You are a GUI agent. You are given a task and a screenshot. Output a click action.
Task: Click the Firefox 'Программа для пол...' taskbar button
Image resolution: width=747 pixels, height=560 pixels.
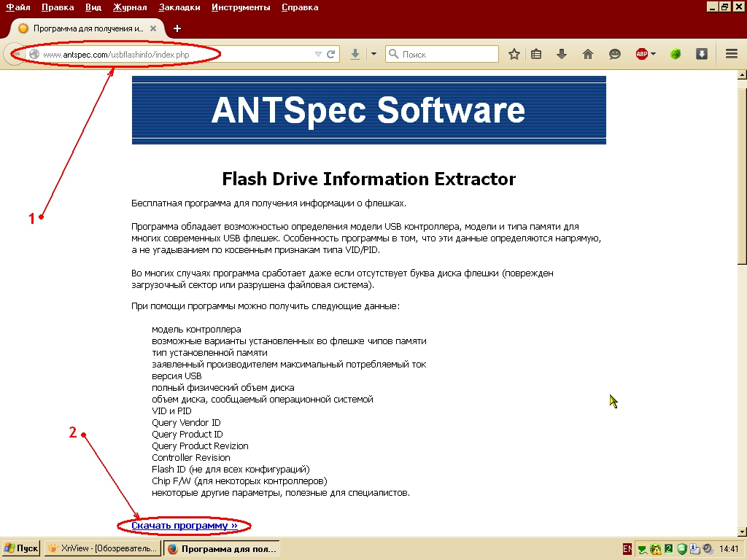222,548
